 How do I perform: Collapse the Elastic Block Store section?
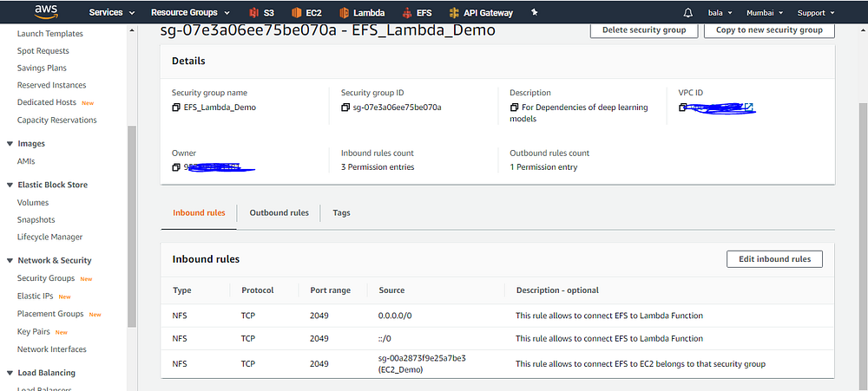10,185
